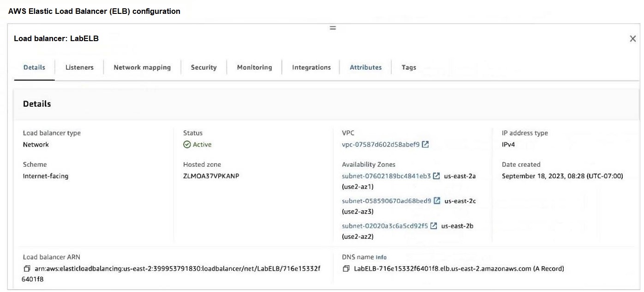The height and width of the screenshot is (292, 644).
Task: Click external link icon for us-east-2a subnet
Action: [x=436, y=176]
